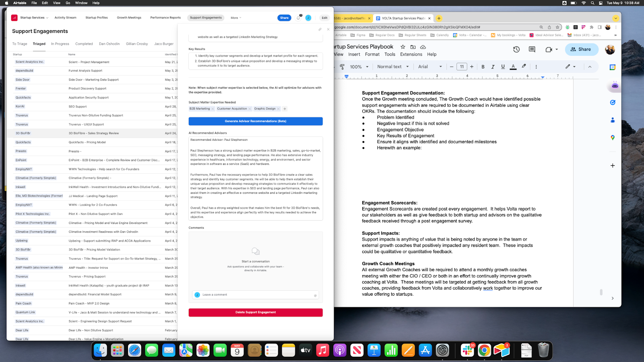This screenshot has height=362, width=644.
Task: Switch to the To Triage tab
Action: pos(20,44)
